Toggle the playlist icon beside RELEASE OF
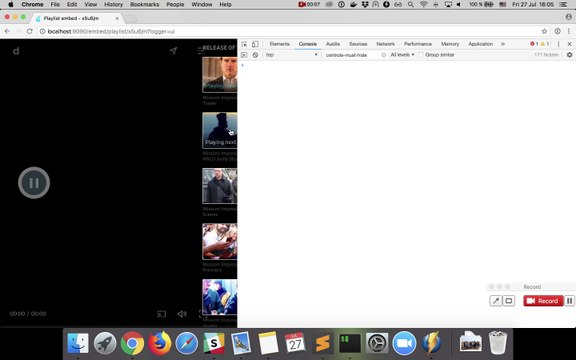This screenshot has height=360, width=576. pyautogui.click(x=200, y=50)
